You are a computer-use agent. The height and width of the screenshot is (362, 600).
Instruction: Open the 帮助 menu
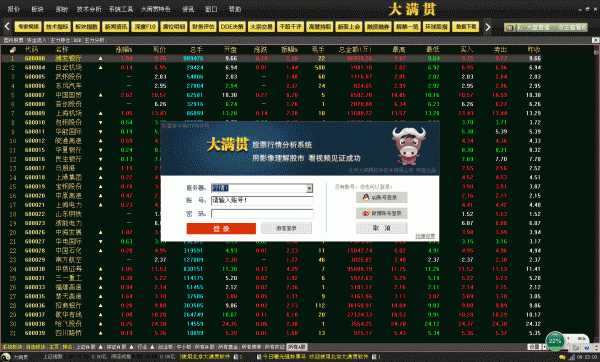(235, 9)
